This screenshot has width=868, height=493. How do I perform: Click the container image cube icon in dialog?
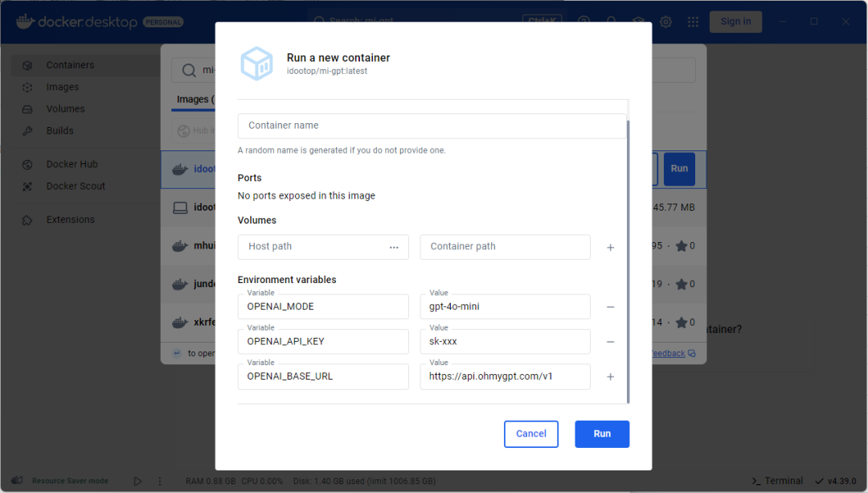pos(257,64)
